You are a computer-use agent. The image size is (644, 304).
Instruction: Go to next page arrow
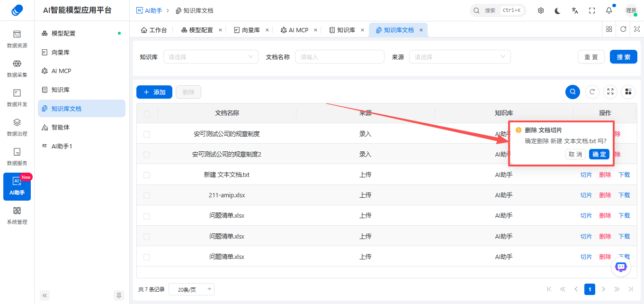[x=603, y=289]
